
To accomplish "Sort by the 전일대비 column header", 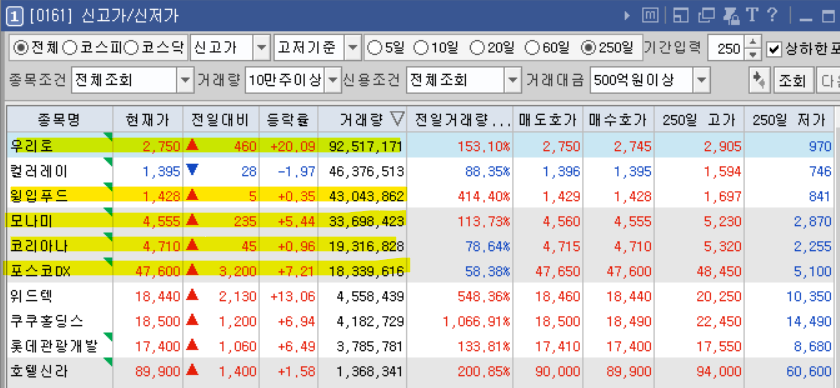I will [220, 120].
